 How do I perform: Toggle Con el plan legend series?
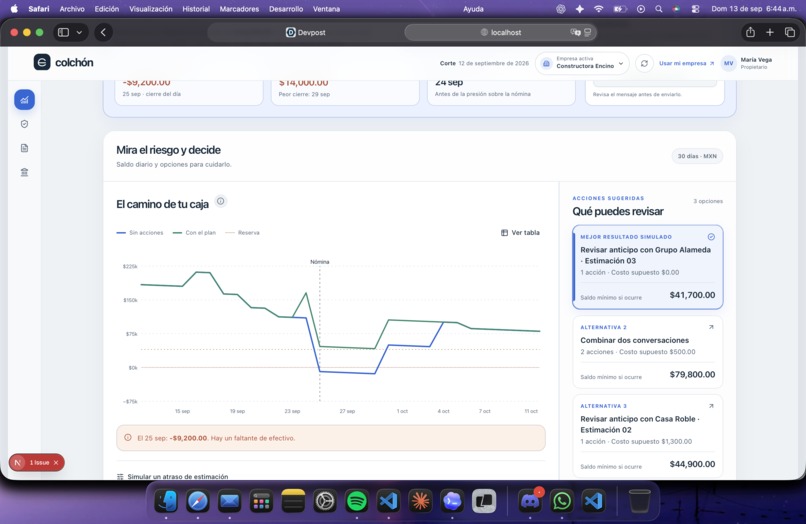(x=194, y=232)
